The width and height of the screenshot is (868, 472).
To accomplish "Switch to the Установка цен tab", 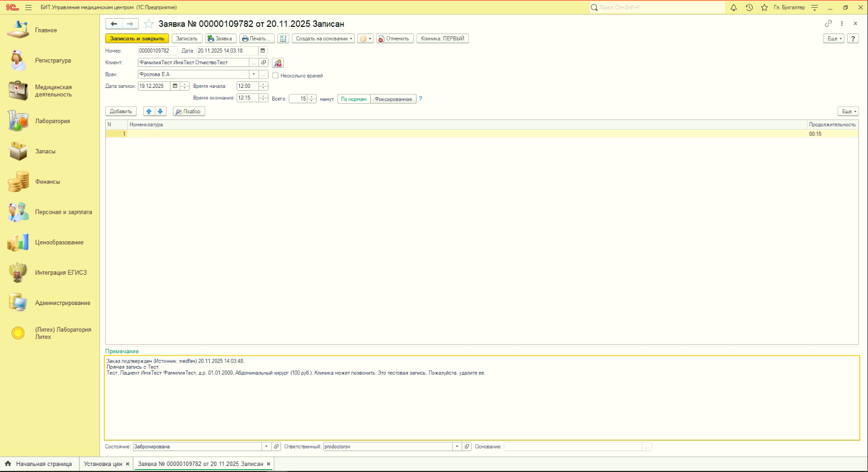I will (103, 464).
